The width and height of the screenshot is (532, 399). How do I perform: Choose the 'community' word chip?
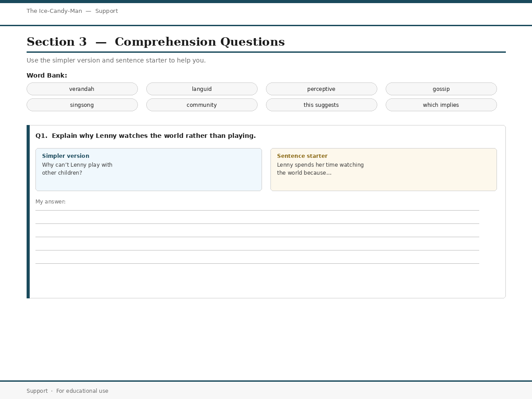click(202, 105)
